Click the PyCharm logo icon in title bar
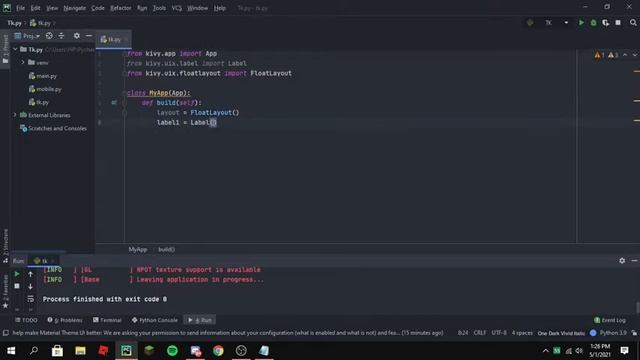The width and height of the screenshot is (640, 360). (x=7, y=8)
